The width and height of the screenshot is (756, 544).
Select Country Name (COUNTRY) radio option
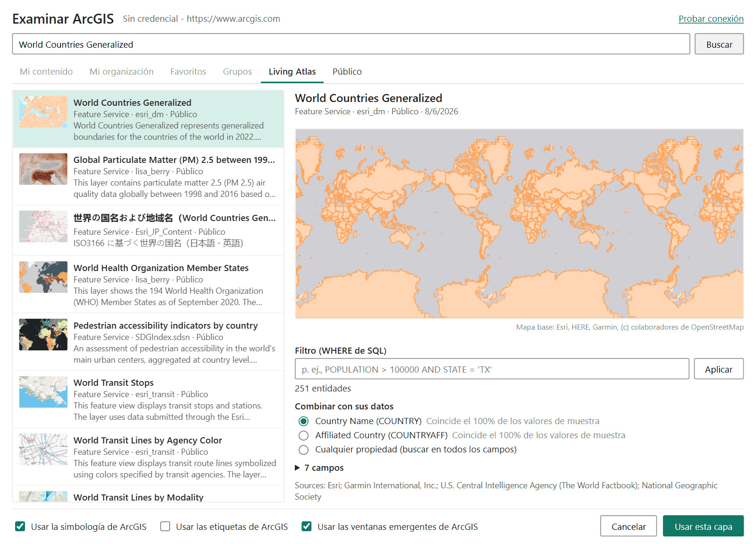304,421
